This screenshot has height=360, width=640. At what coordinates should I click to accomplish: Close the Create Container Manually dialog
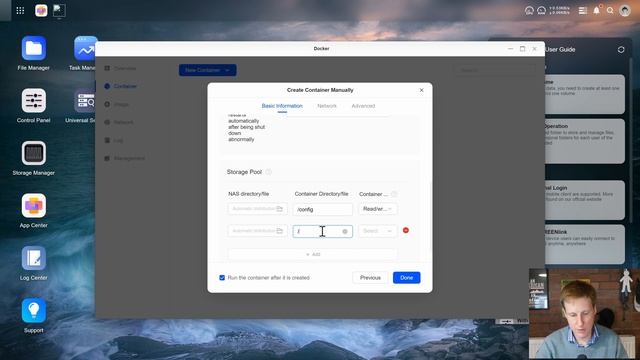pos(422,90)
